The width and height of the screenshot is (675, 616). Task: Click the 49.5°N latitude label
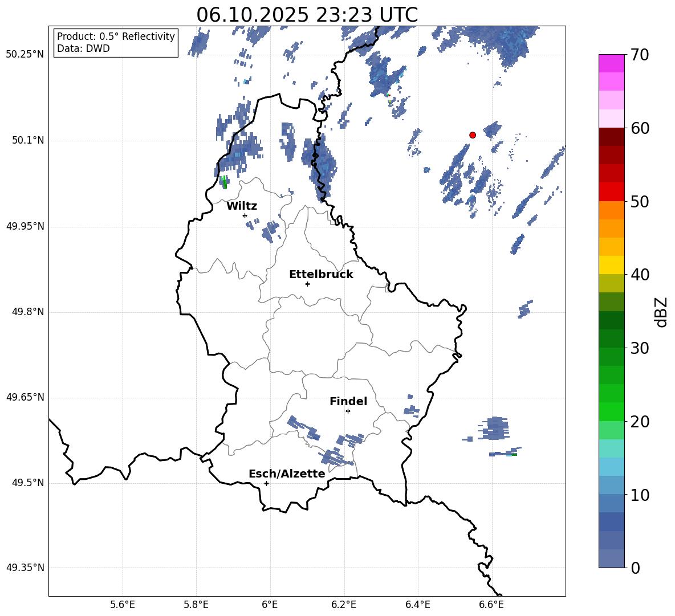pyautogui.click(x=29, y=483)
